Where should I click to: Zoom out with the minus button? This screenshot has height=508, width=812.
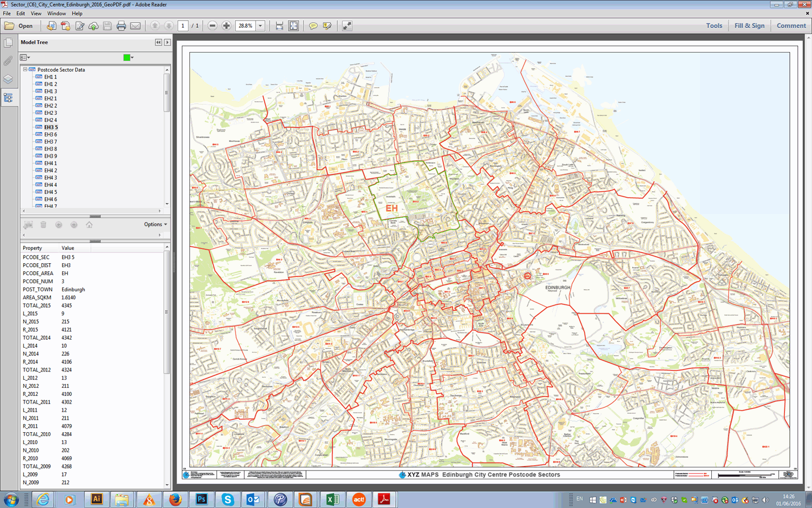point(213,25)
